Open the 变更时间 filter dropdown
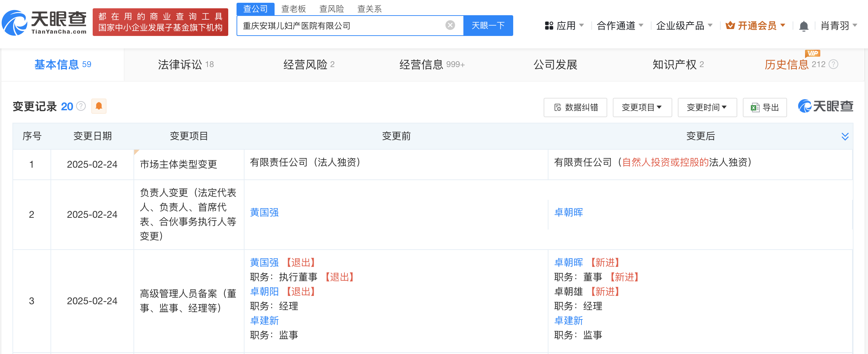This screenshot has width=868, height=354. click(x=707, y=108)
